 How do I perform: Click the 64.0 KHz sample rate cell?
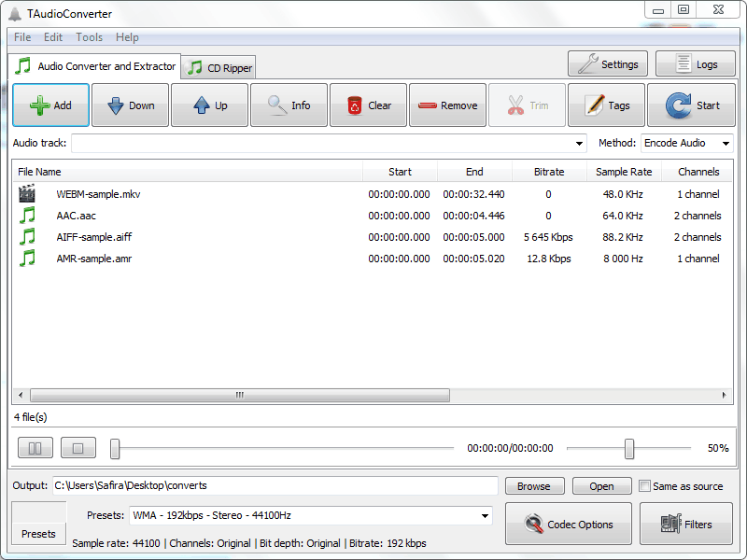coord(623,216)
